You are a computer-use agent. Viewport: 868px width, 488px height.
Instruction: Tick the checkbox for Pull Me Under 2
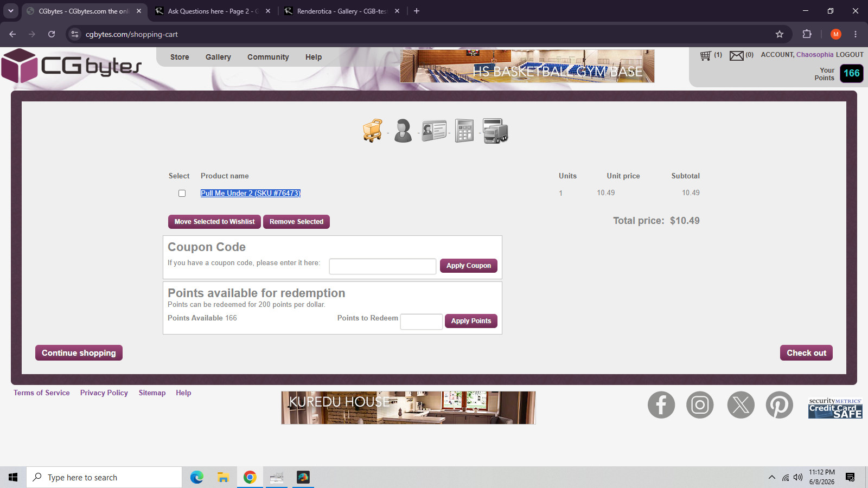pos(182,194)
